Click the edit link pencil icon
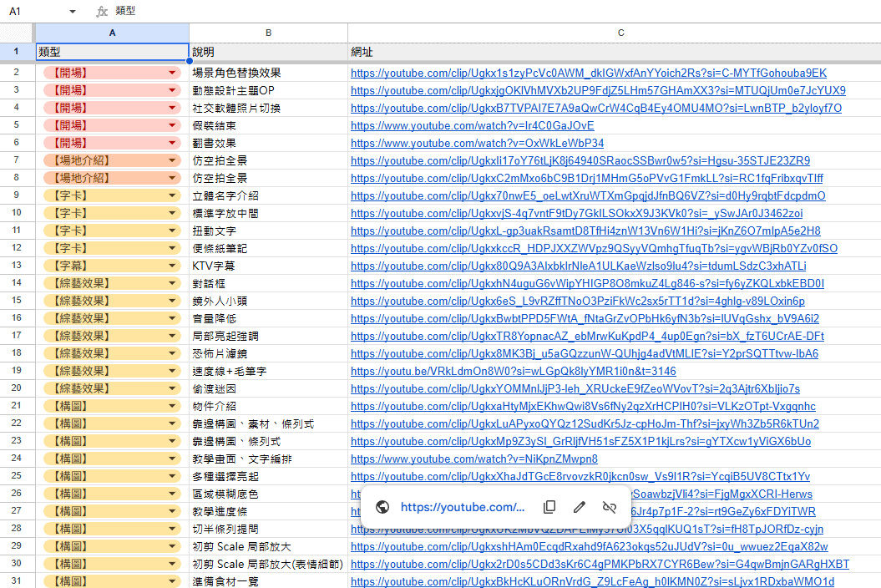The height and width of the screenshot is (588, 881). (x=580, y=507)
